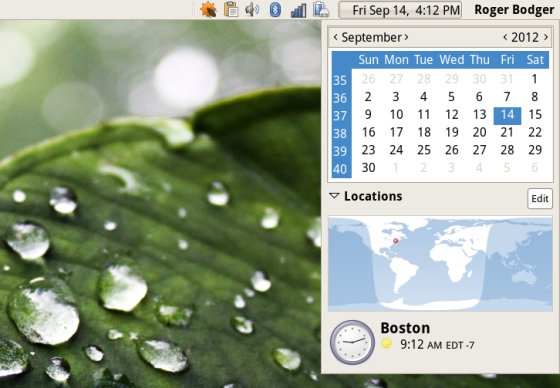The height and width of the screenshot is (388, 560).
Task: Click the Edit locations button
Action: coord(540,198)
